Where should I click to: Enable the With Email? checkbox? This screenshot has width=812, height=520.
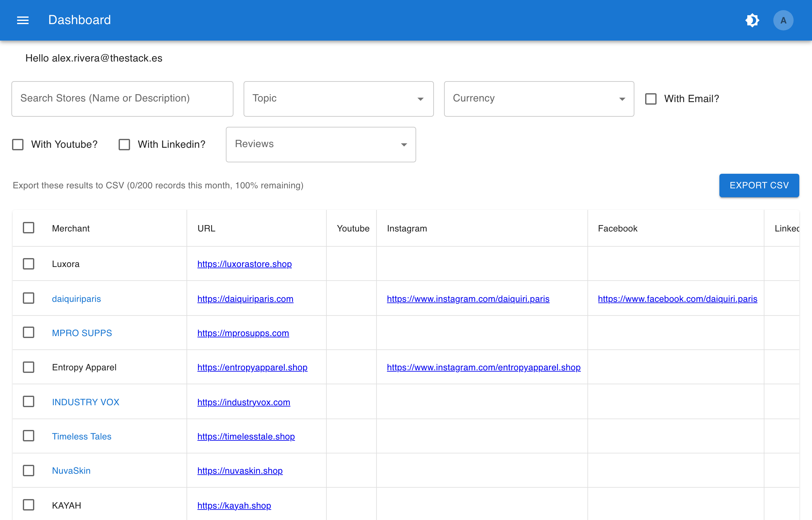pos(651,99)
